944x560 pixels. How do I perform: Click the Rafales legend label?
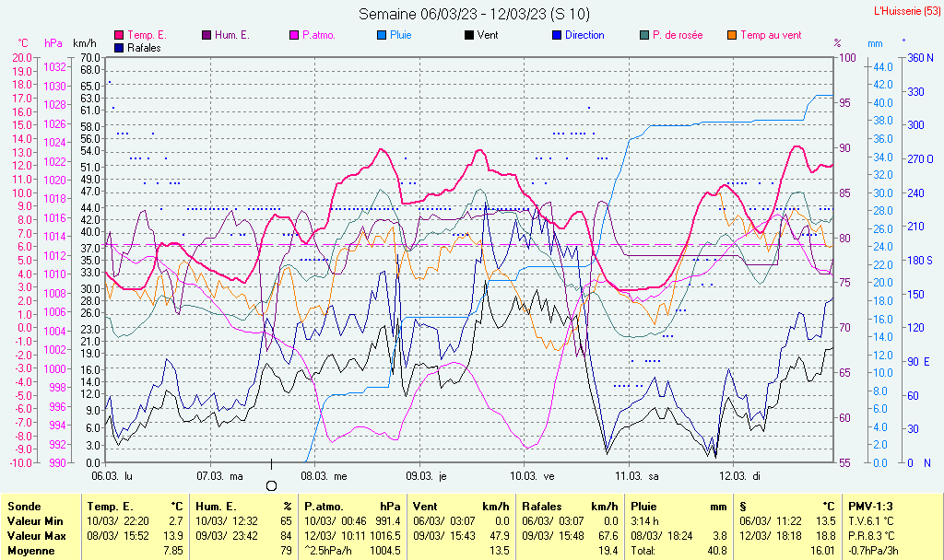click(x=144, y=48)
